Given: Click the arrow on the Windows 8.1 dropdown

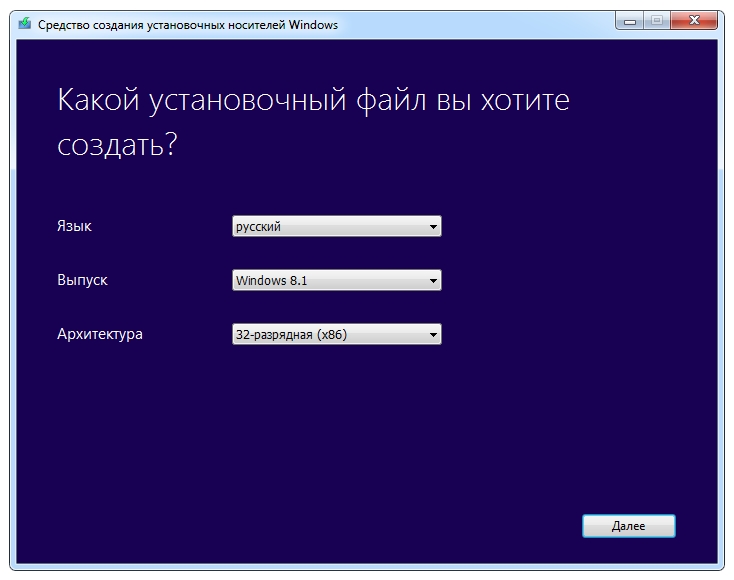Looking at the screenshot, I should point(433,281).
